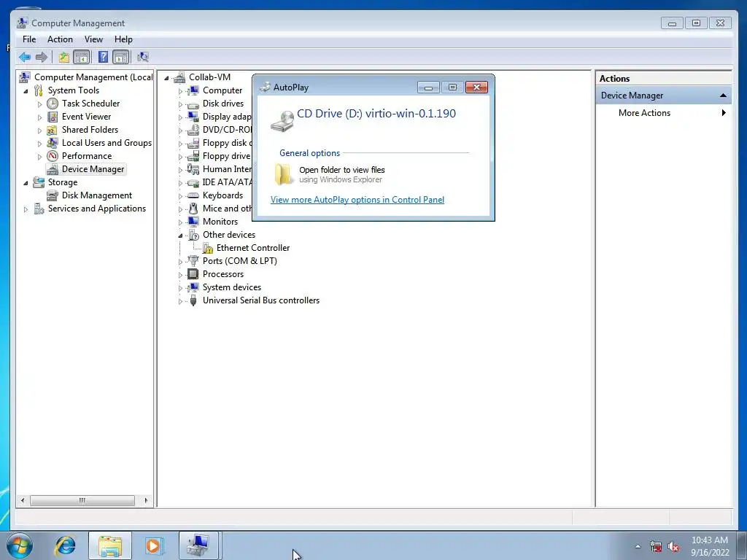Open Windows Media Player from the taskbar
747x560 pixels.
pos(154,545)
